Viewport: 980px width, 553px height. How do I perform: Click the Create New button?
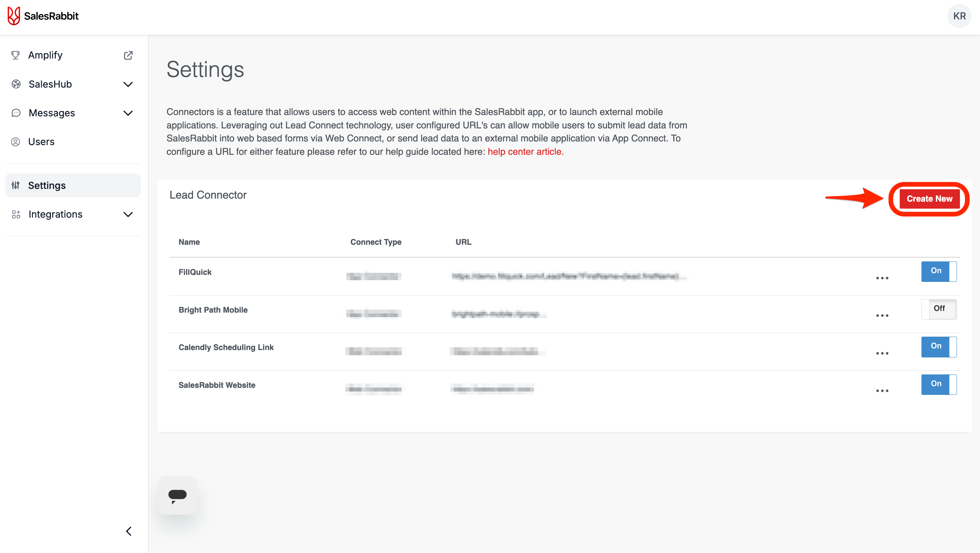[x=929, y=199]
